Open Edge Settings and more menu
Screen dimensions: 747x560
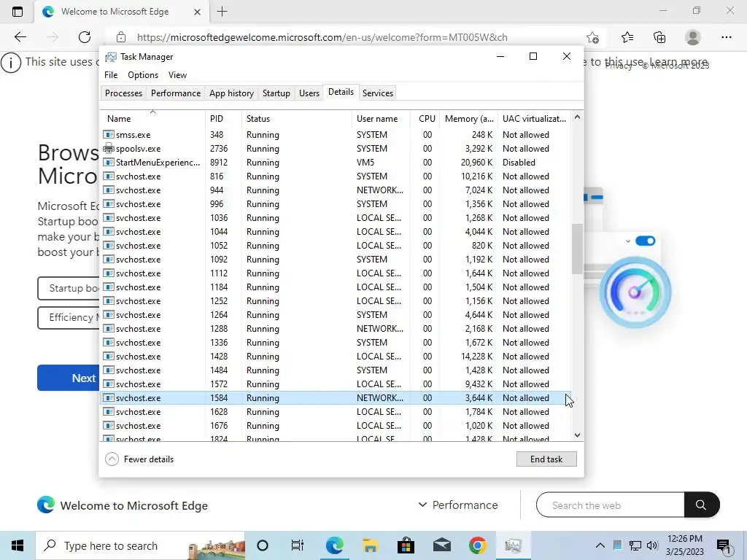click(727, 37)
